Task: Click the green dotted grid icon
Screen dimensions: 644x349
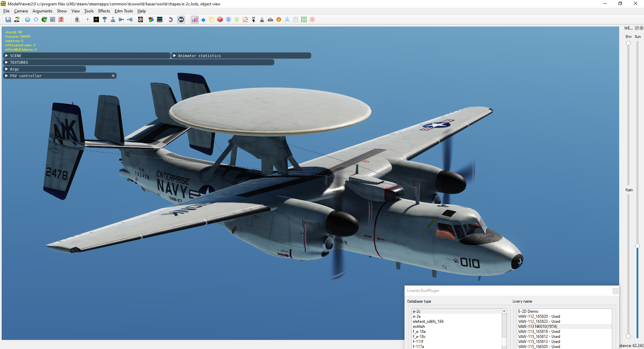Action: [304, 19]
